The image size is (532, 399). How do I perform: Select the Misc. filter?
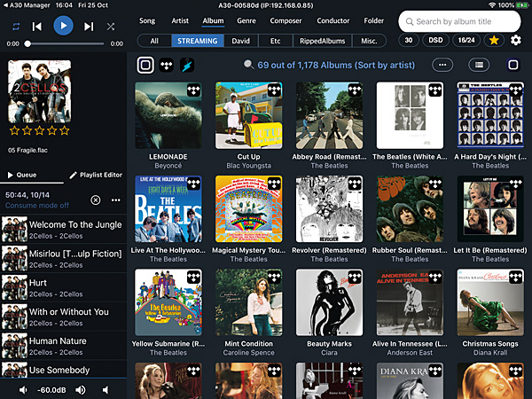369,41
